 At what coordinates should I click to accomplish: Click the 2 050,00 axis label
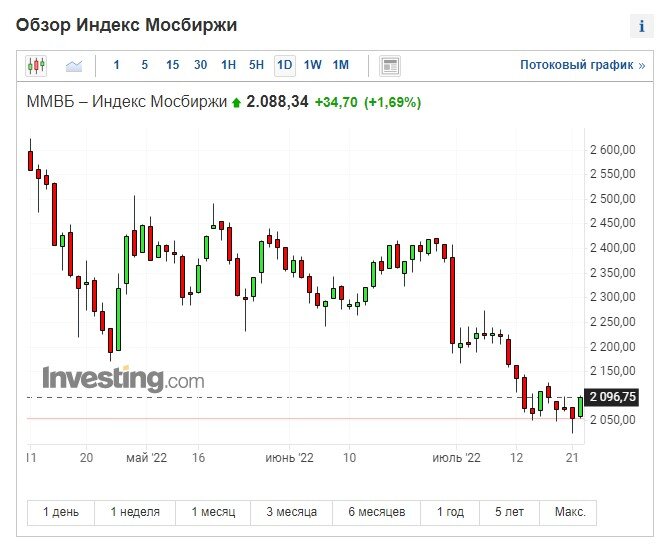(x=613, y=420)
